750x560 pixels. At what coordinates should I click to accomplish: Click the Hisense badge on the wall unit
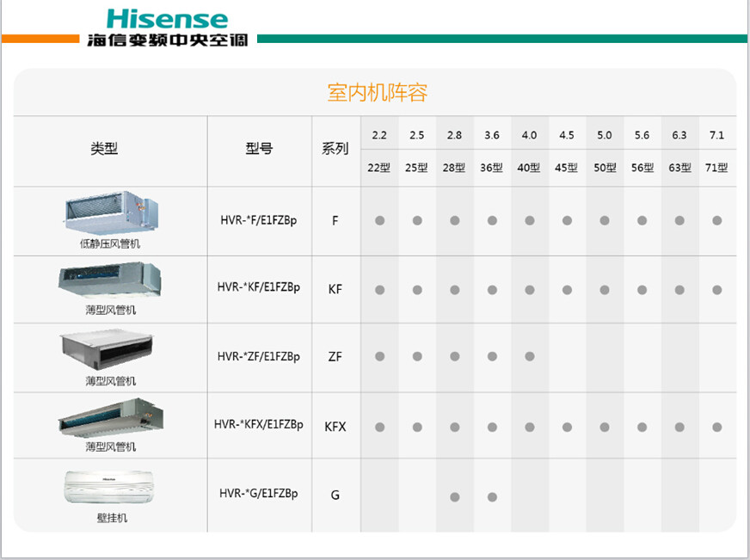click(x=109, y=481)
